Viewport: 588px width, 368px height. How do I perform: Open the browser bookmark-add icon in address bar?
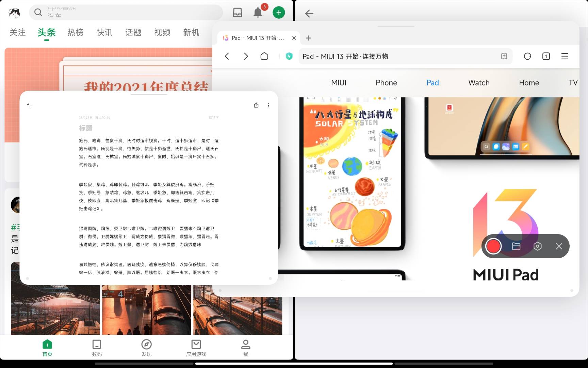tap(504, 56)
